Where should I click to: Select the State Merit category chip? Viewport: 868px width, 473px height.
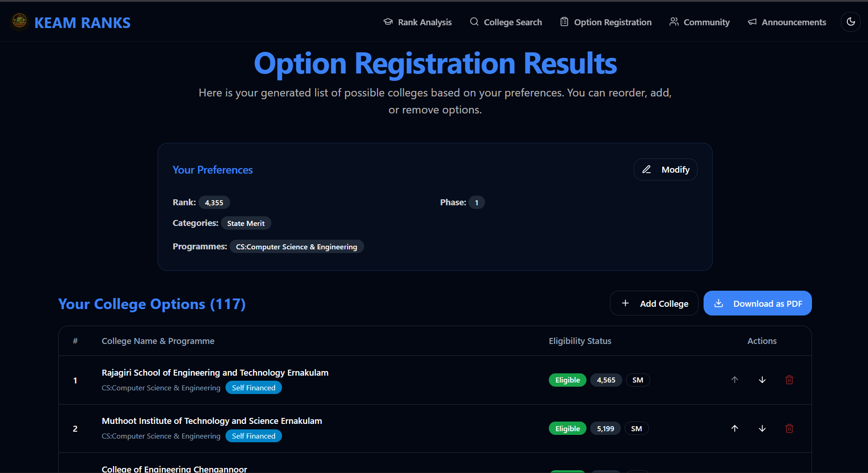246,223
